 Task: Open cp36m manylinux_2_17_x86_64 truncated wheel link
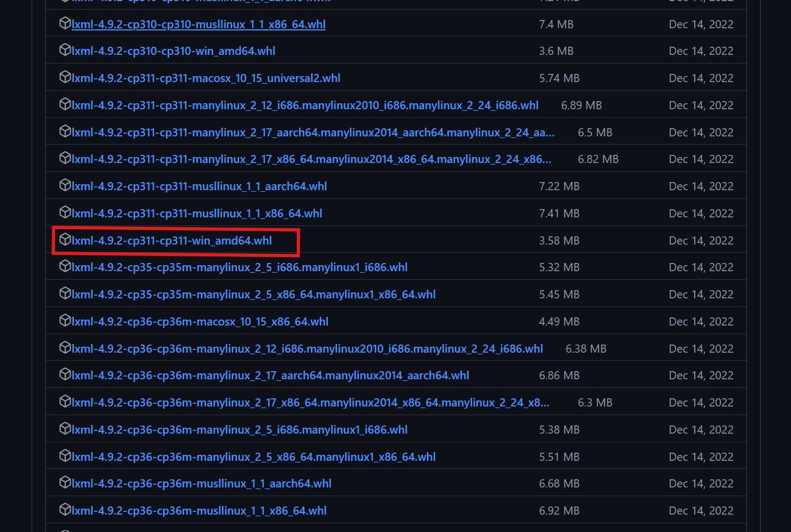pos(310,403)
